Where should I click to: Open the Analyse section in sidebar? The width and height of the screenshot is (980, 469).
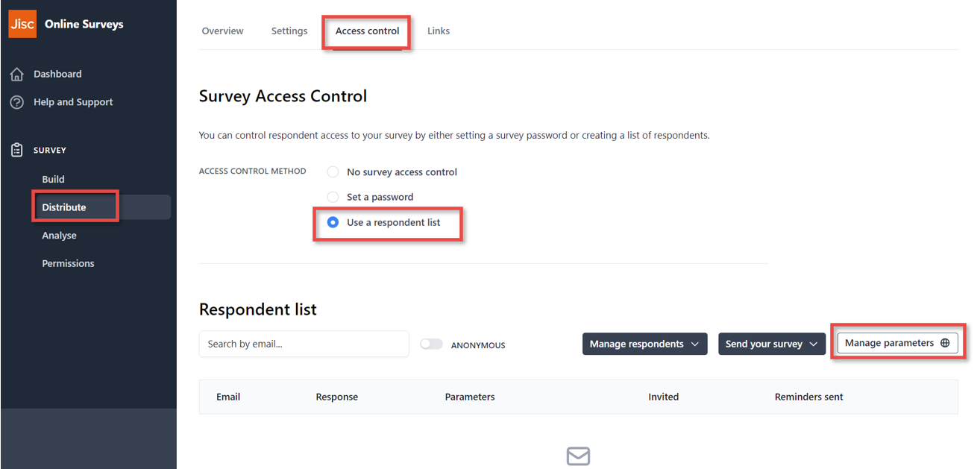pos(59,236)
